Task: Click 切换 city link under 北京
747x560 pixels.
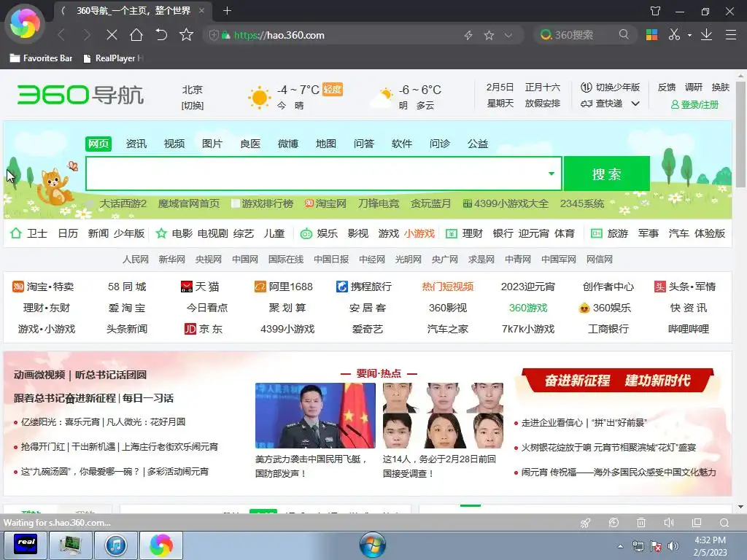Action: (x=192, y=106)
